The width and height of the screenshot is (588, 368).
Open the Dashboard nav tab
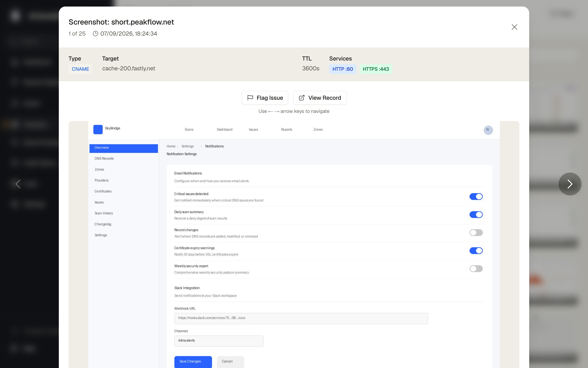[225, 129]
